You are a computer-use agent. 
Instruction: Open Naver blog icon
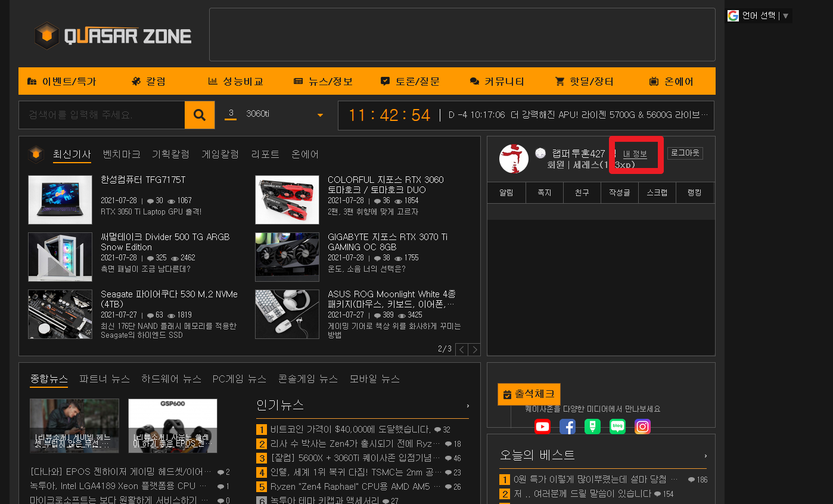pos(617,427)
